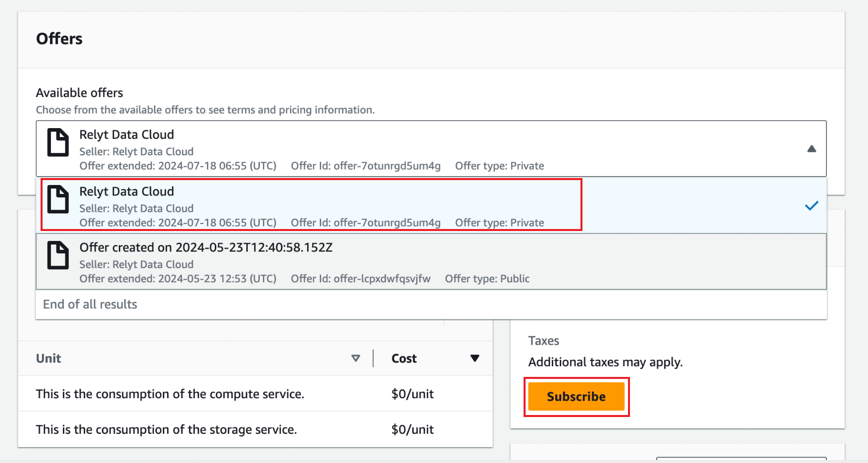Click the document icon of the public offer

pyautogui.click(x=58, y=255)
